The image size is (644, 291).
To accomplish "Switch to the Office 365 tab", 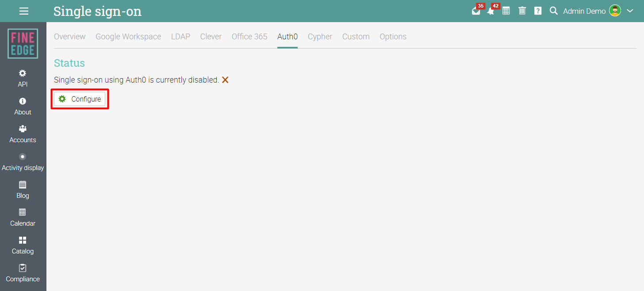I will coord(249,37).
